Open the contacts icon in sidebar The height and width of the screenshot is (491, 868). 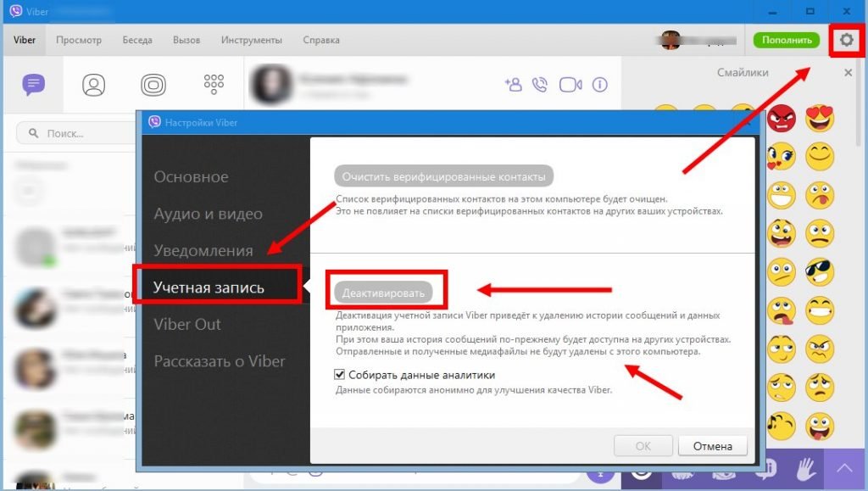pyautogui.click(x=94, y=84)
